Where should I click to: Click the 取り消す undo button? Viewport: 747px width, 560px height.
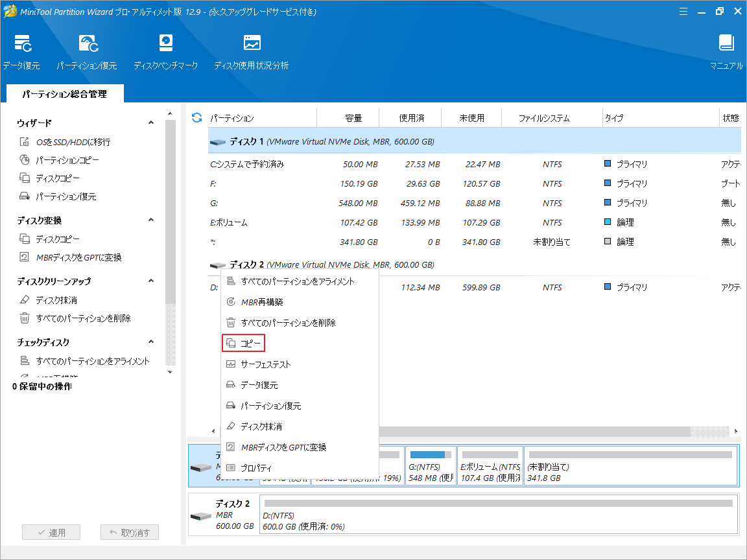pos(130,532)
